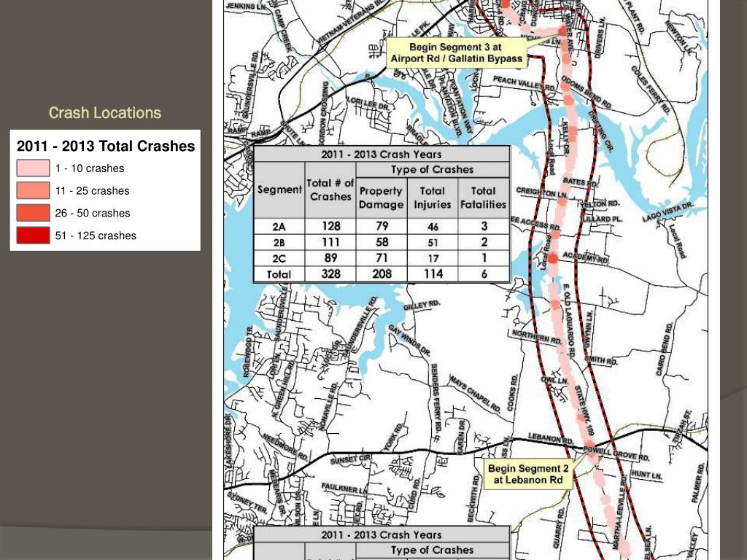Viewport: 747px width, 560px height.
Task: Click the '71' property damage cell
Action: pyautogui.click(x=382, y=258)
